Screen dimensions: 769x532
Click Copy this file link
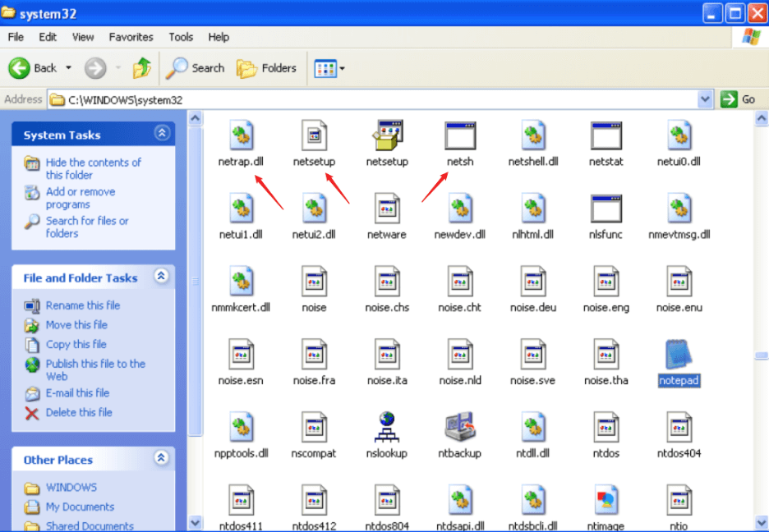point(76,344)
